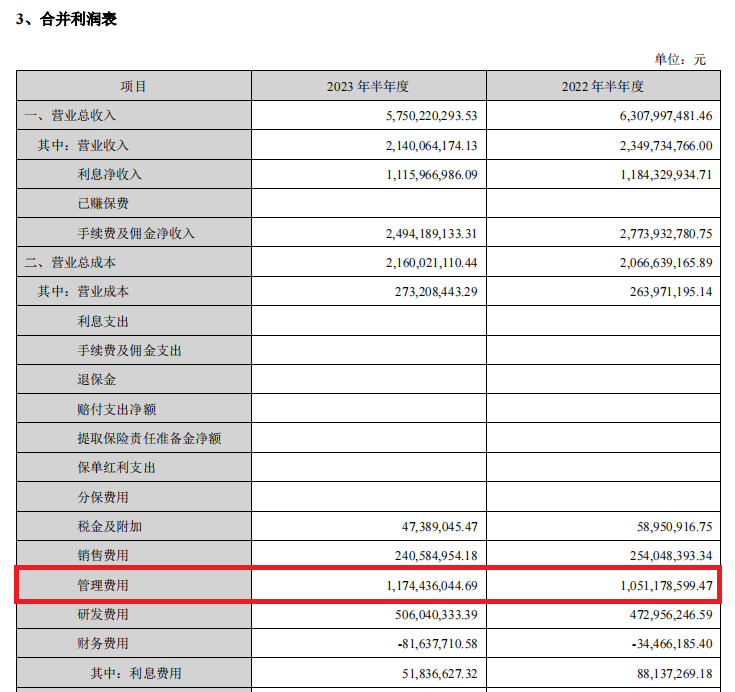Select the row label 研发费用
Screen dimensions: 735x692
[x=103, y=614]
